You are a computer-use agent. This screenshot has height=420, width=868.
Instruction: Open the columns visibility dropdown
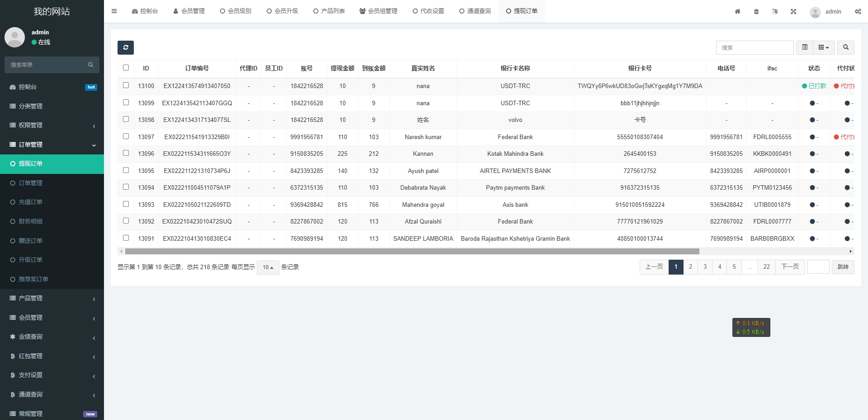coord(823,47)
